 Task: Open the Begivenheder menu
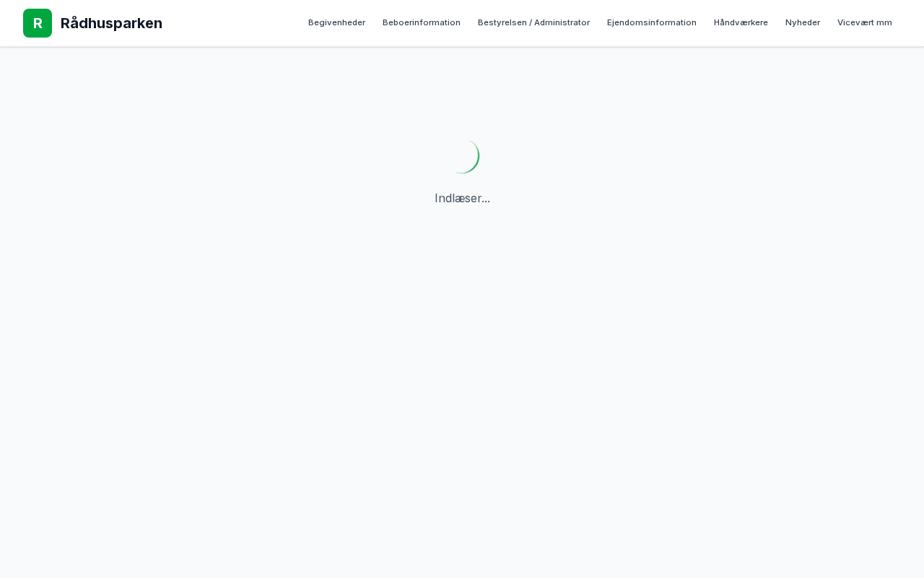click(x=336, y=22)
